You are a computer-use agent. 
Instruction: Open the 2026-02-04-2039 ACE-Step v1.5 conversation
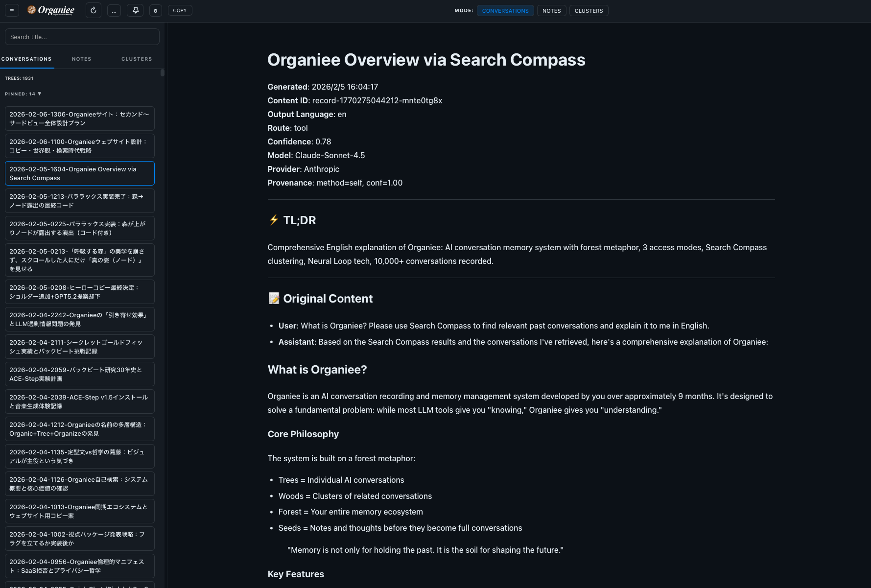[79, 401]
